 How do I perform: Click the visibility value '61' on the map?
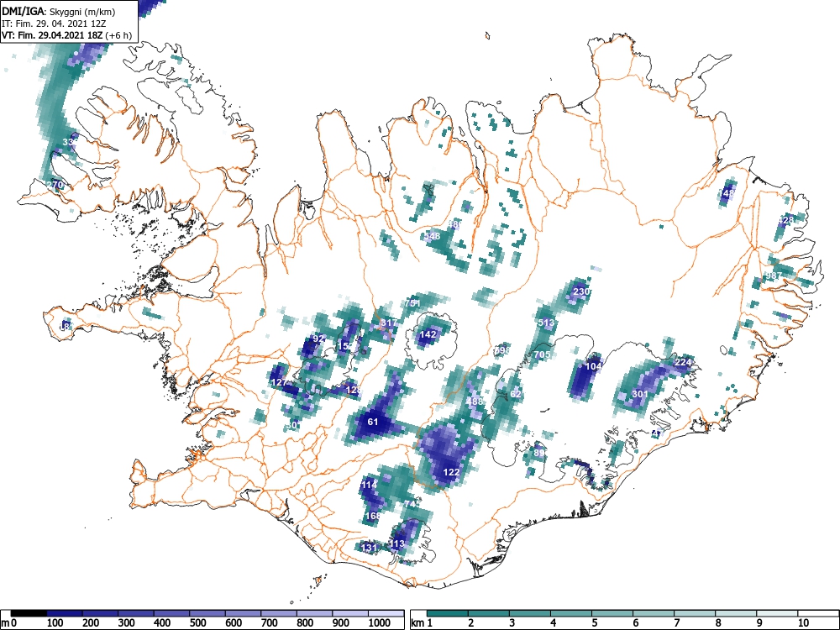click(373, 422)
